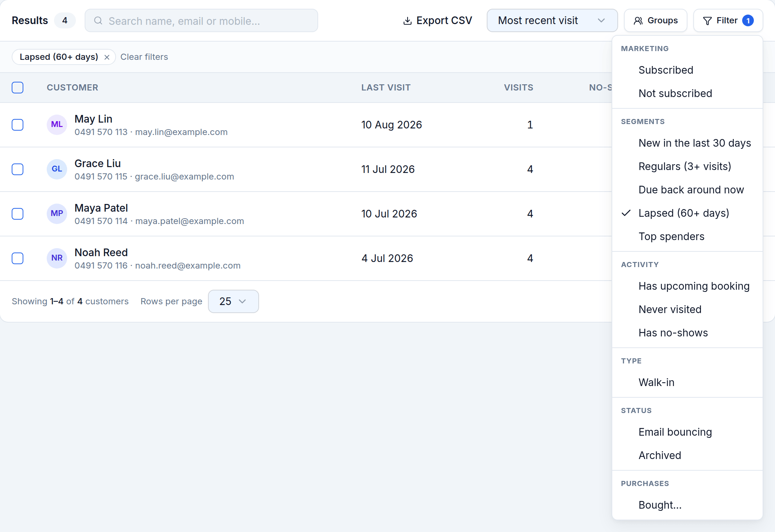
Task: Open the Bought... purchases filter
Action: click(x=687, y=505)
